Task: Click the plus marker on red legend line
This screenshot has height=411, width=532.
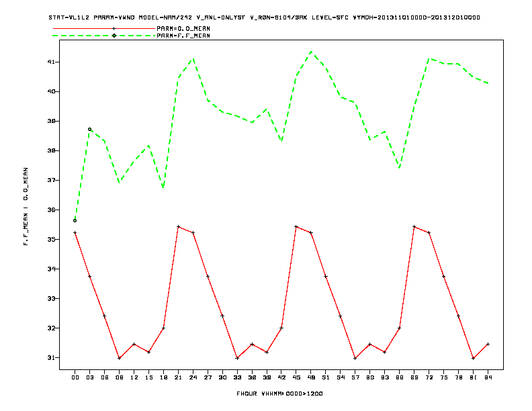Action: (114, 28)
